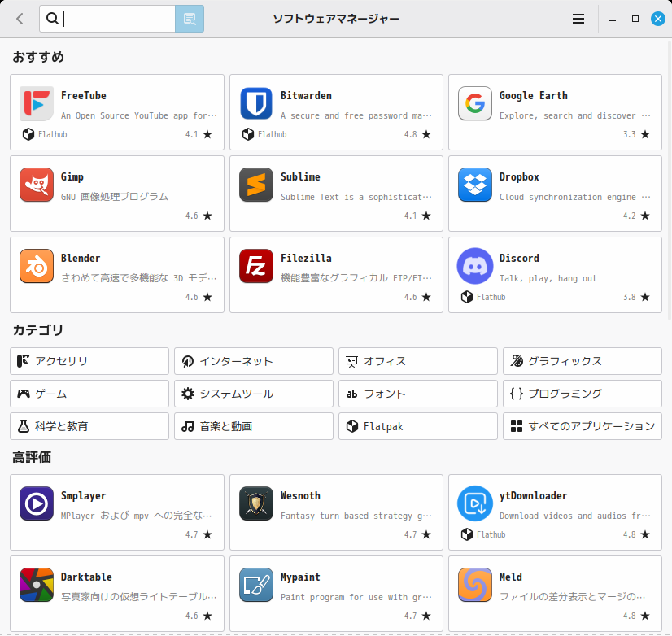The image size is (672, 636).
Task: Open the hamburger menu
Action: (578, 19)
